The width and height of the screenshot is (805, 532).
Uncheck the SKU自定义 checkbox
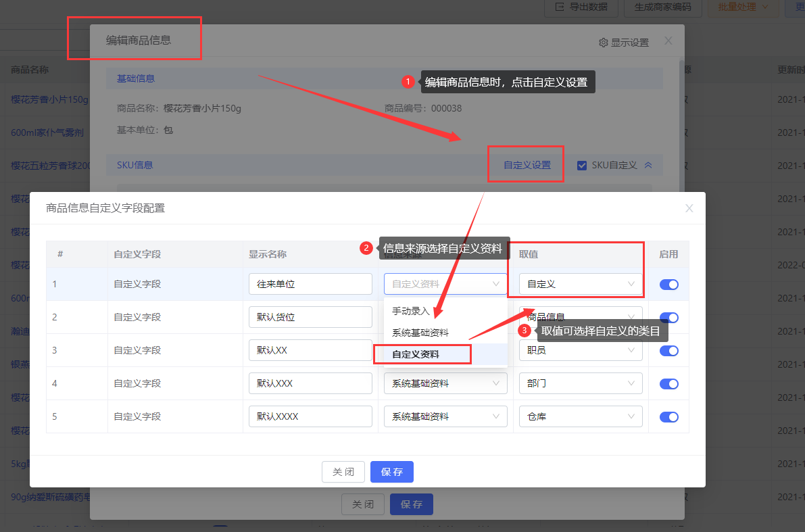[582, 166]
